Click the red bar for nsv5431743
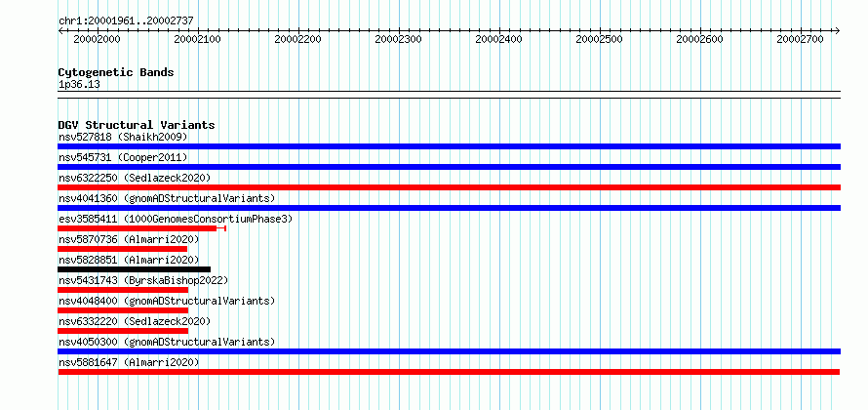This screenshot has height=410, width=868. [123, 290]
